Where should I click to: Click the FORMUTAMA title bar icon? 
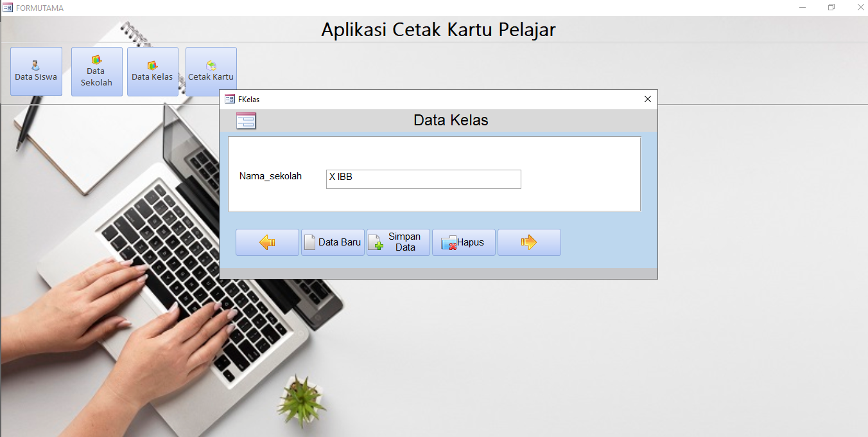tap(8, 8)
